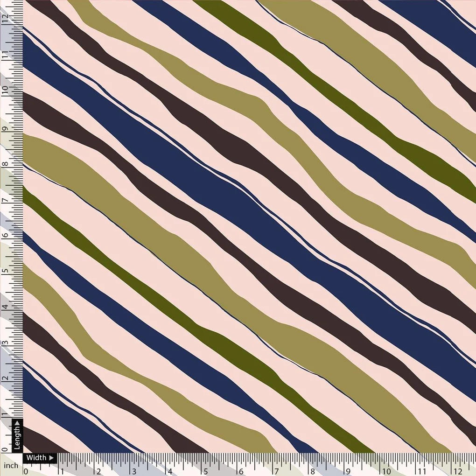Select the Width label on bottom ruler
Screen dimensions: 476x476
(36, 458)
